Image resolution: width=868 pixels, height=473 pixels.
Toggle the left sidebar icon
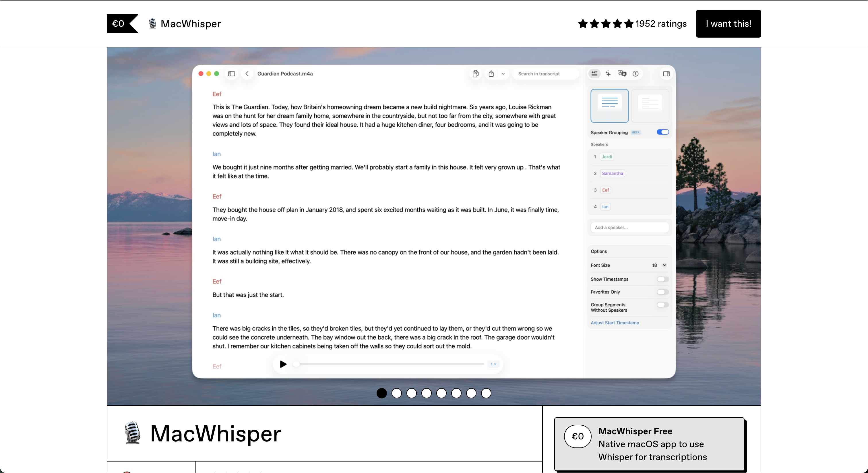pos(231,73)
